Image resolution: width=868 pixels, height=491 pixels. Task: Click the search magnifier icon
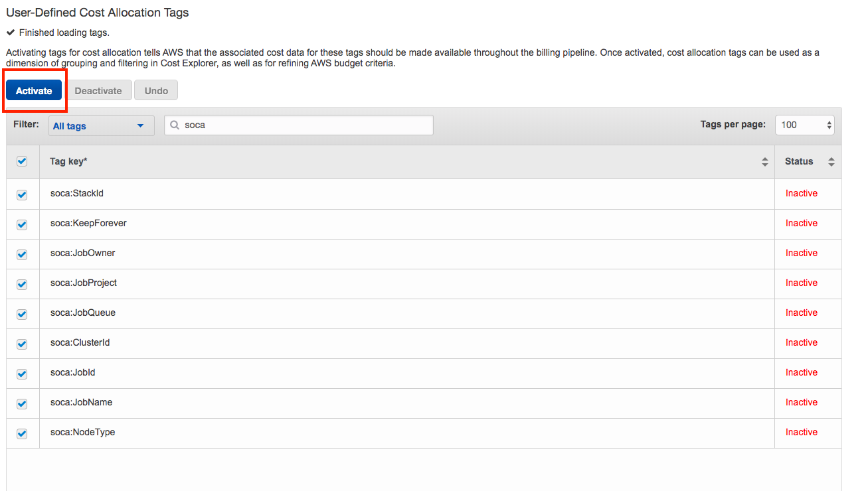pos(175,125)
